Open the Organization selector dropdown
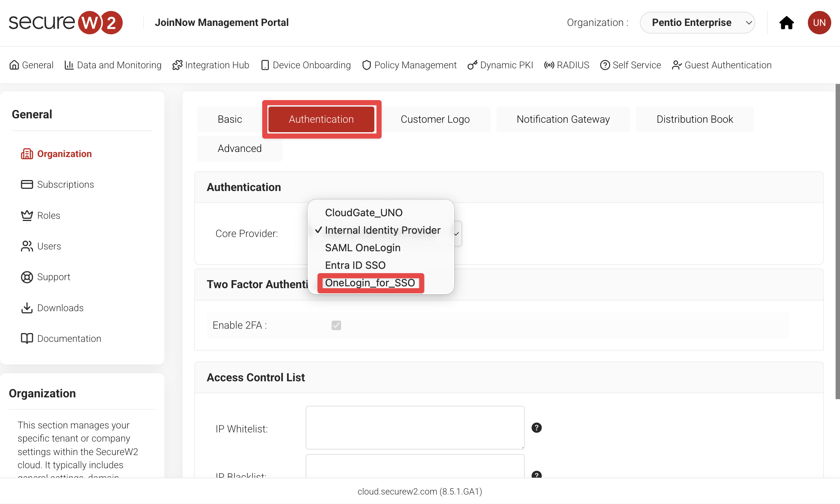 pos(697,23)
